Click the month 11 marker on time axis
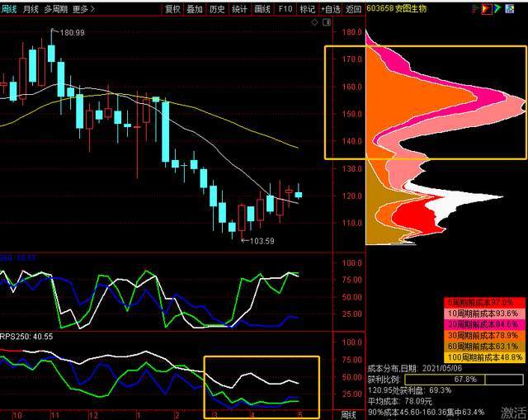The height and width of the screenshot is (420, 528). [55, 415]
